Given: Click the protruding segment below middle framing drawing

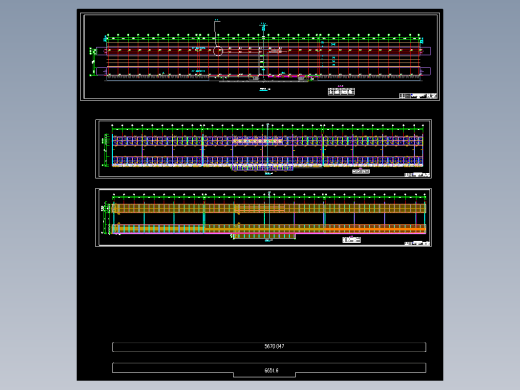Looking at the screenshot, I should 262,169.
